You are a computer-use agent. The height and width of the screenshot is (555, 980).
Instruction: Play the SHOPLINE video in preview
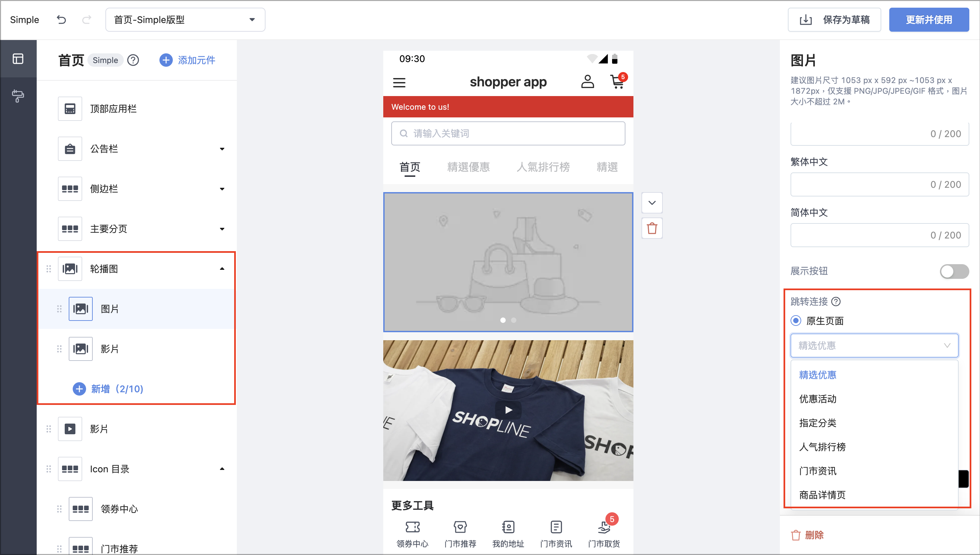(x=508, y=410)
